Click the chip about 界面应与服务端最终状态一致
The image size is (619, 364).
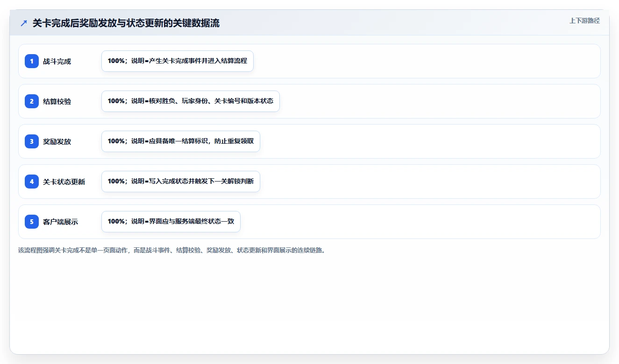pyautogui.click(x=171, y=222)
